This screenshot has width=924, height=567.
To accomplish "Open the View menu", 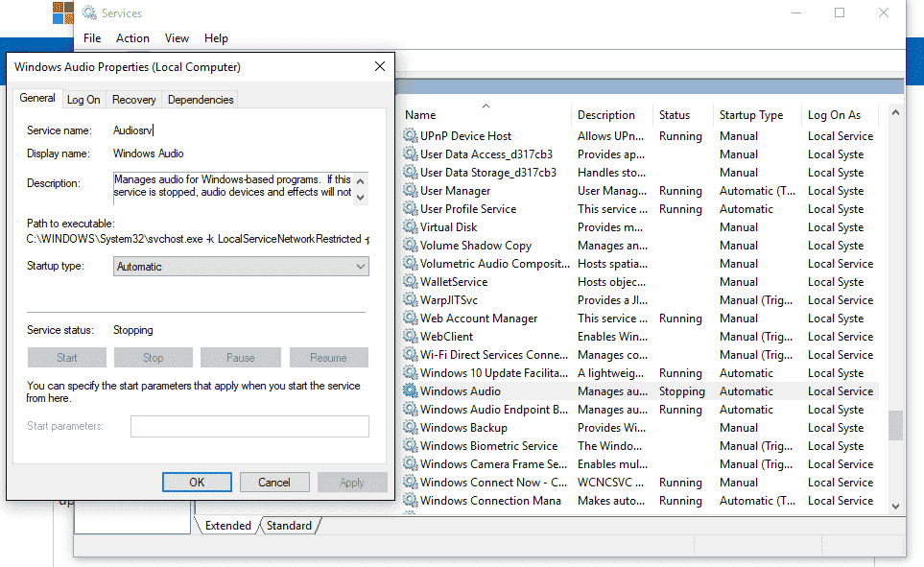I will pyautogui.click(x=177, y=38).
